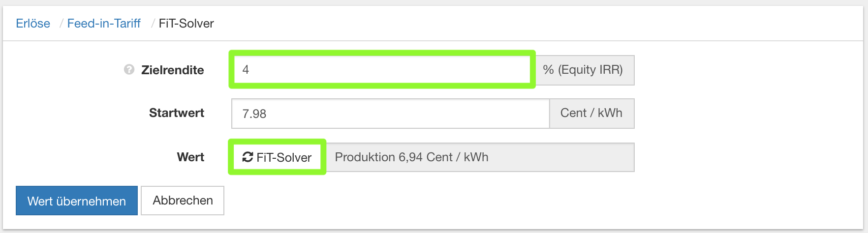The width and height of the screenshot is (868, 233).
Task: Navigate to Feed-in-Tariff breadcrumb
Action: (104, 24)
